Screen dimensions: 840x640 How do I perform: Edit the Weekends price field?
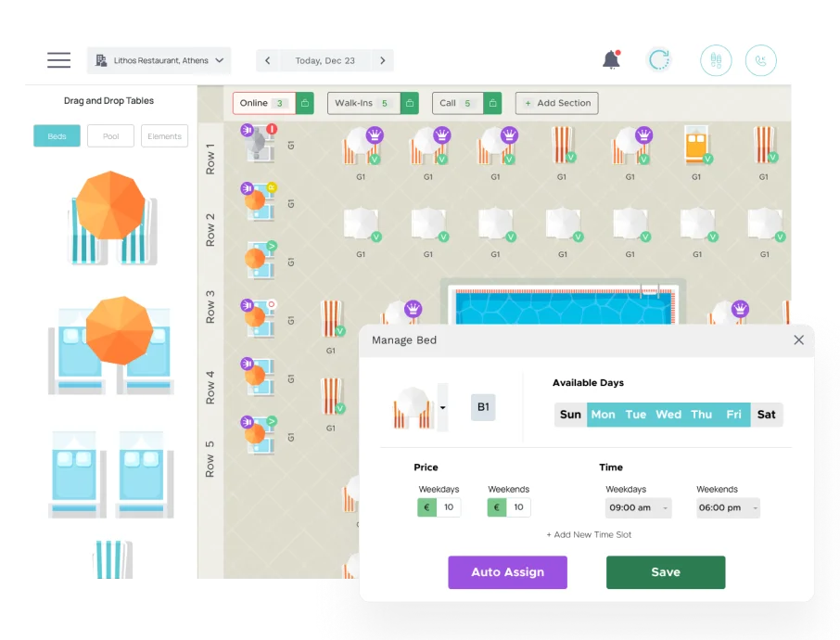pyautogui.click(x=518, y=507)
